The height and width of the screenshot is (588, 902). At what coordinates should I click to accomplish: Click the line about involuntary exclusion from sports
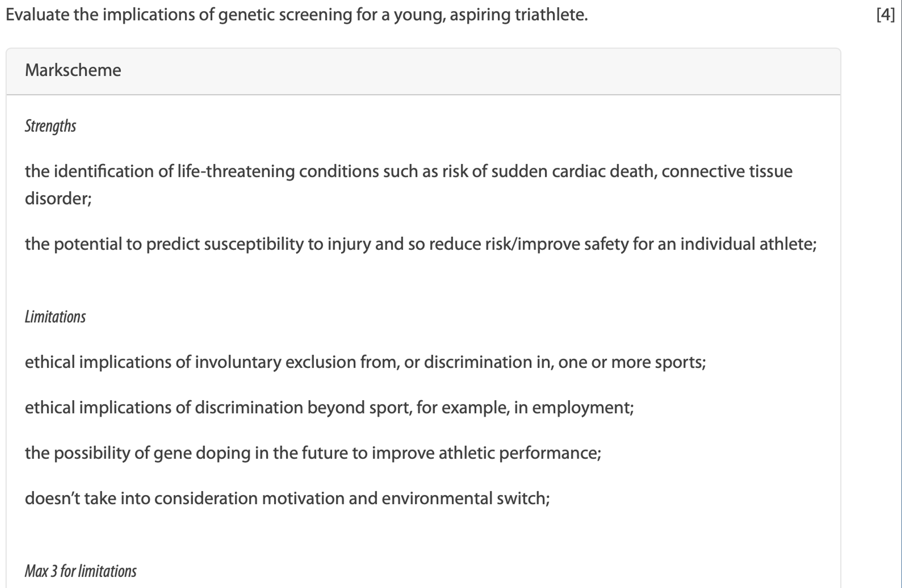tap(365, 363)
